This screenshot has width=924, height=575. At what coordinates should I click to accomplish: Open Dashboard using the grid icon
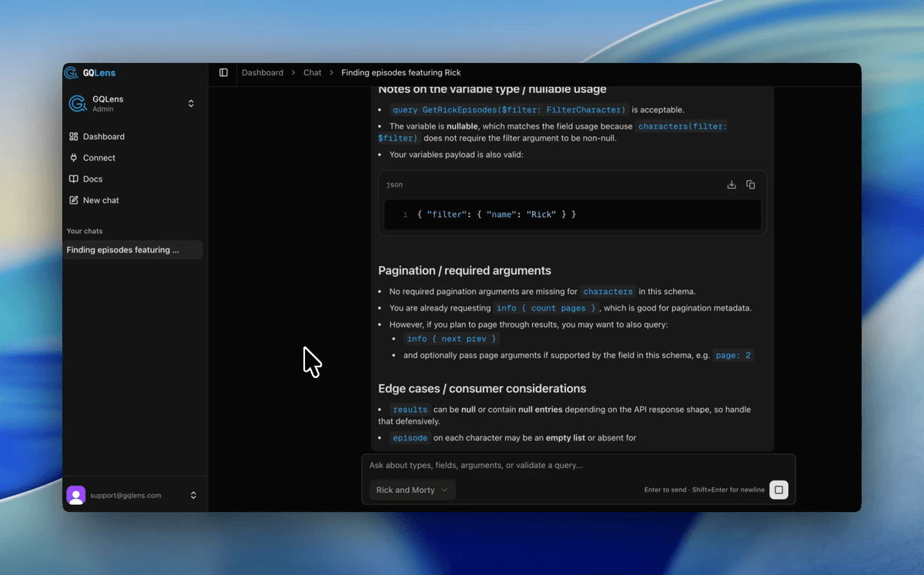click(x=73, y=136)
